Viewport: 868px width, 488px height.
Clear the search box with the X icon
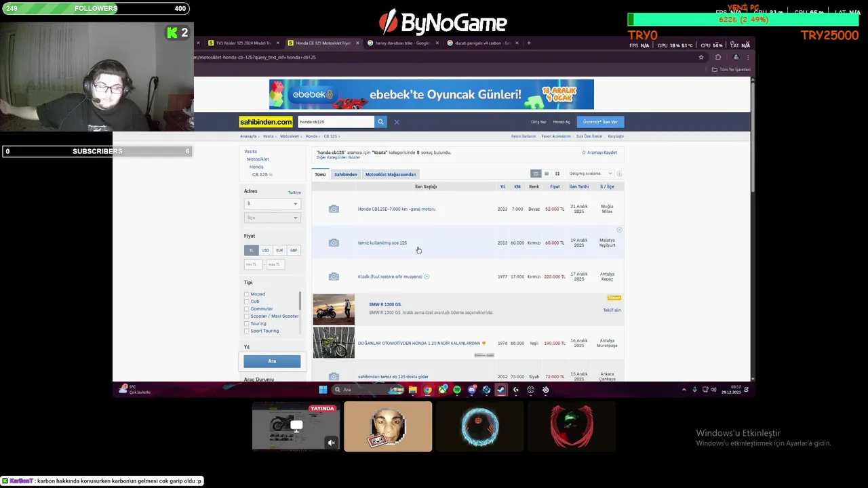point(397,122)
